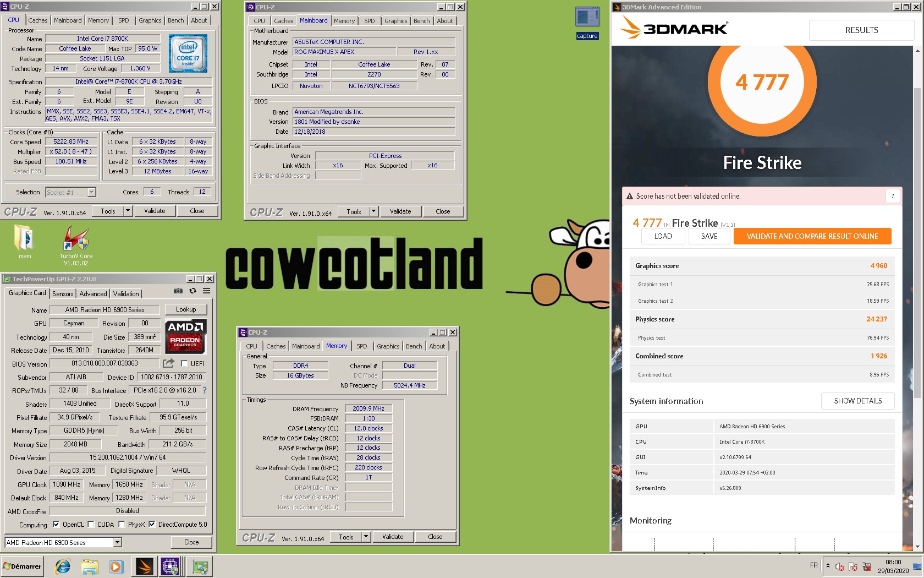
Task: Expand the Tools arrow in the CPU-Z CPU window
Action: 128,211
